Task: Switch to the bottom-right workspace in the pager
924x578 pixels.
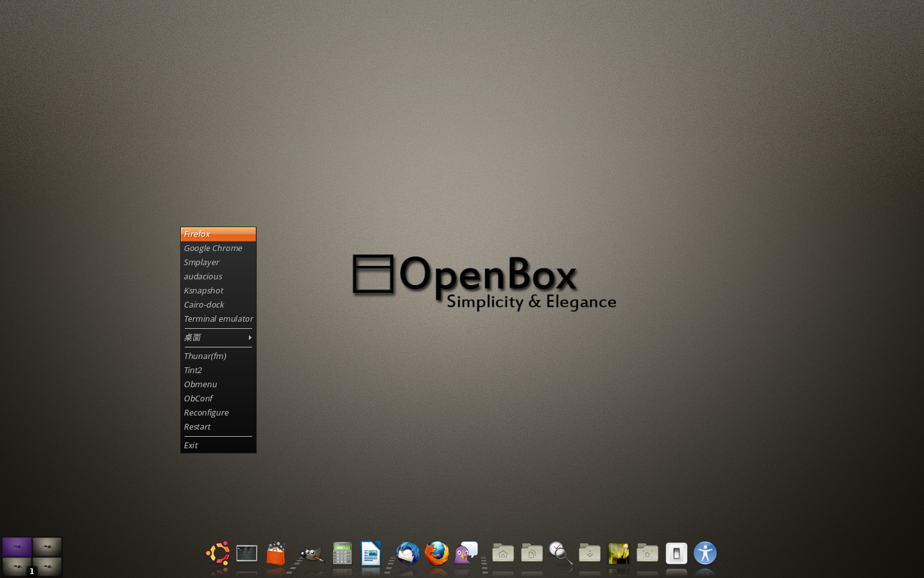Action: tap(47, 566)
